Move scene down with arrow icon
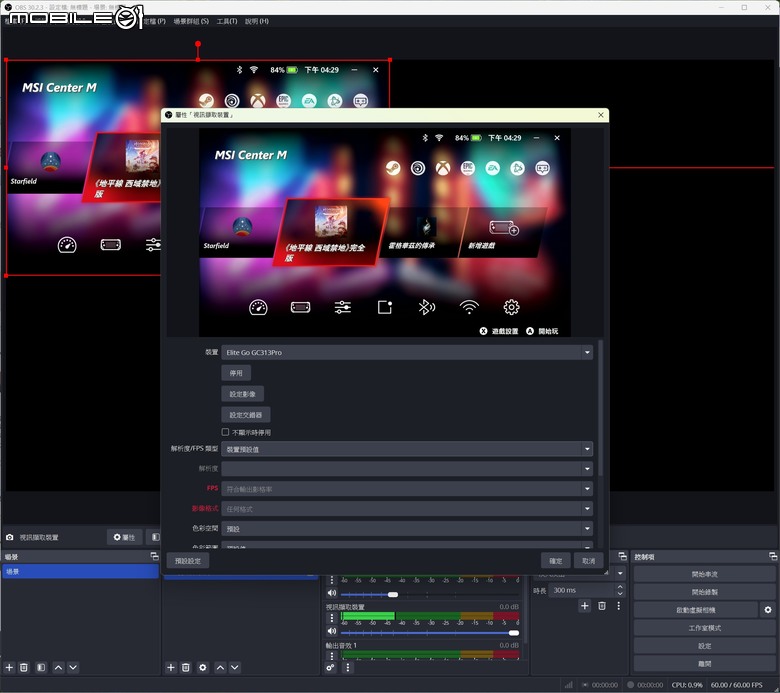780x693 pixels. pos(73,667)
